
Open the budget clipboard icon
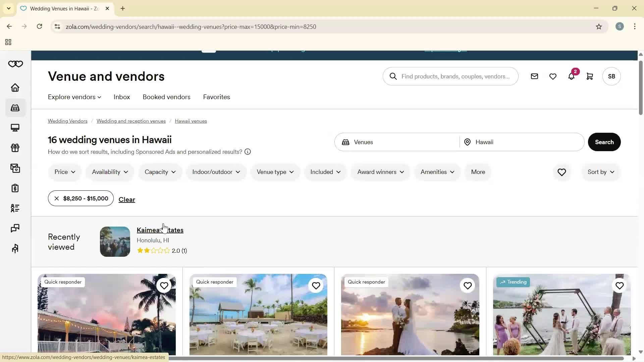15,188
